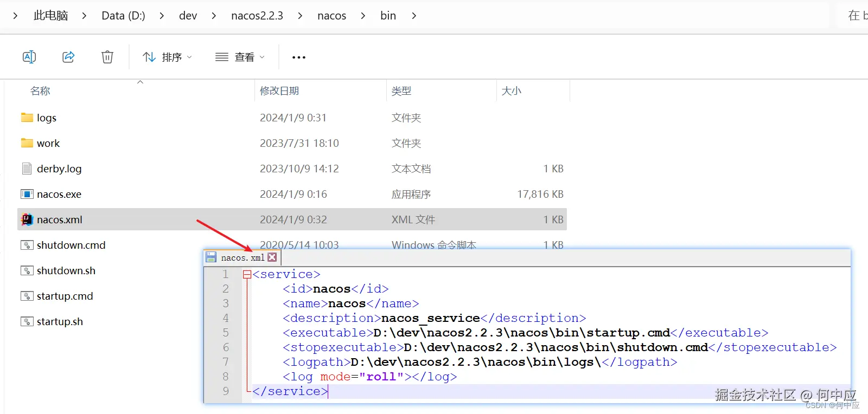868x414 pixels.
Task: Click line number 5 in editor gutter
Action: click(x=226, y=332)
